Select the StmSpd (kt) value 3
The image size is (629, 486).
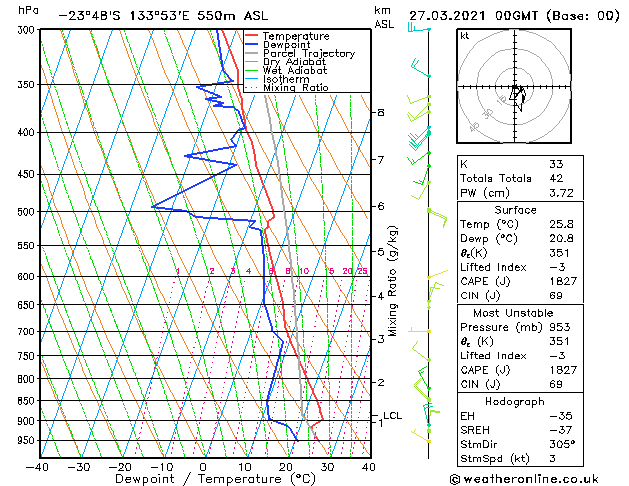(x=553, y=458)
